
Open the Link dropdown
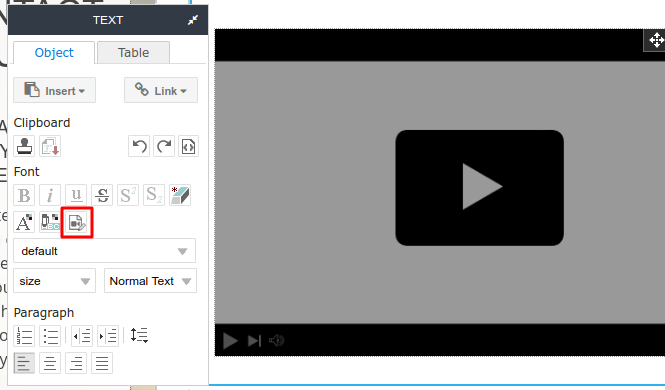click(x=161, y=90)
